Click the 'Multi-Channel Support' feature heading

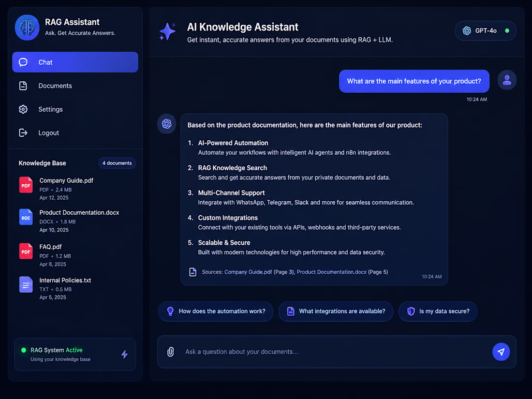[231, 193]
